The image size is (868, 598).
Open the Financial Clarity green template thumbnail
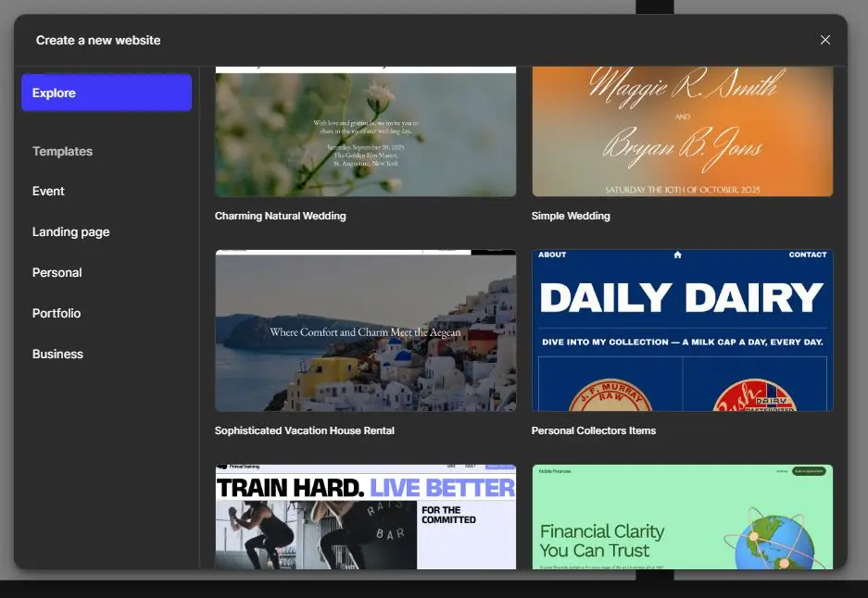point(683,517)
